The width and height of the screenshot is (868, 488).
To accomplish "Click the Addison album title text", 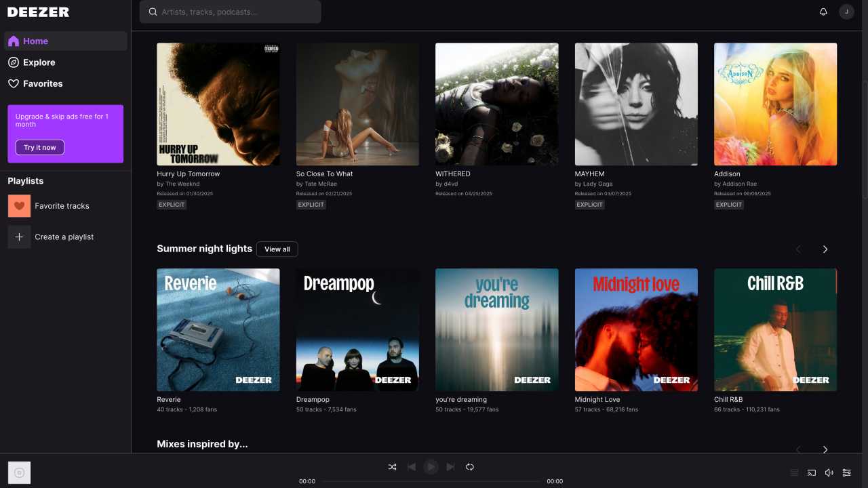I will click(727, 174).
